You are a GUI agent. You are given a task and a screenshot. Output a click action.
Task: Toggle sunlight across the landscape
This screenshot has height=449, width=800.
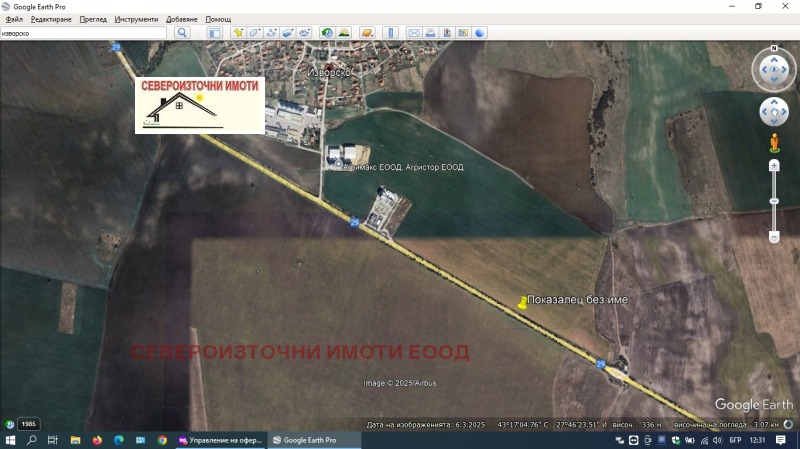(x=344, y=33)
